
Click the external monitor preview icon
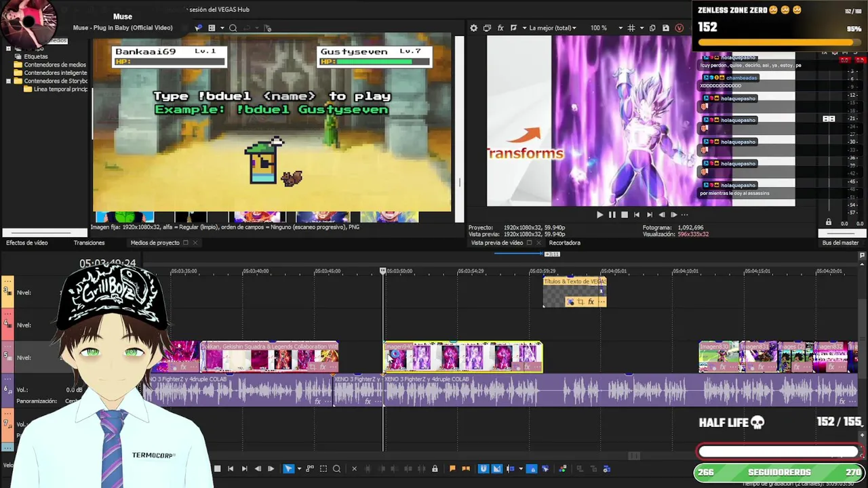[x=487, y=28]
